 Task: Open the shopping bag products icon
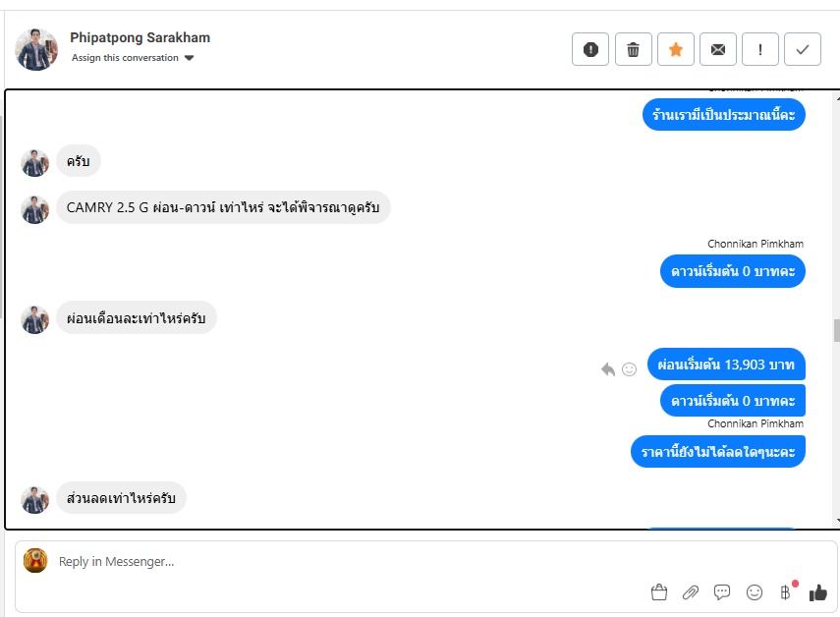click(659, 592)
